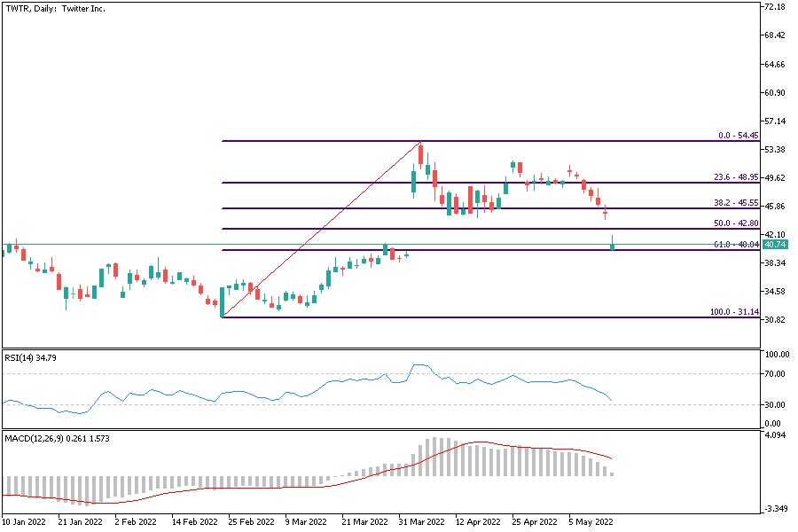
Task: Select the latest green candlestick near 40.74
Action: coord(613,244)
